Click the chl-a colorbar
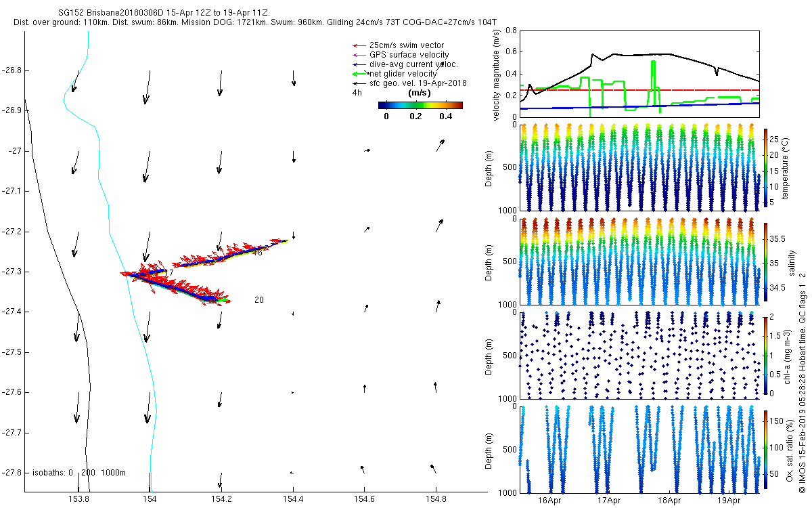The width and height of the screenshot is (812, 508). 766,355
